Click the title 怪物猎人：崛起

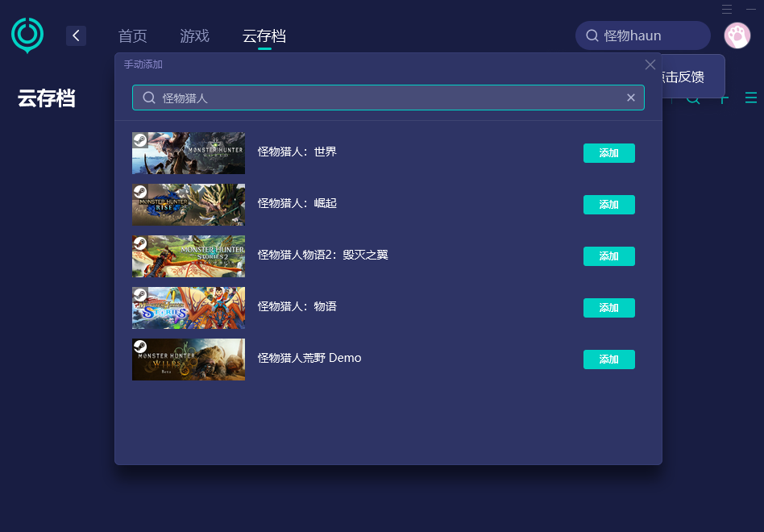tap(297, 203)
